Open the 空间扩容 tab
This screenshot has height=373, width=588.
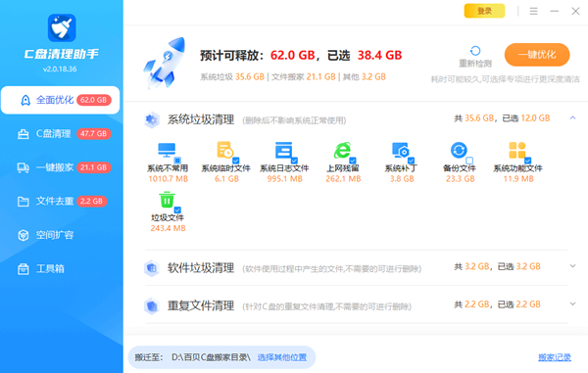click(61, 235)
